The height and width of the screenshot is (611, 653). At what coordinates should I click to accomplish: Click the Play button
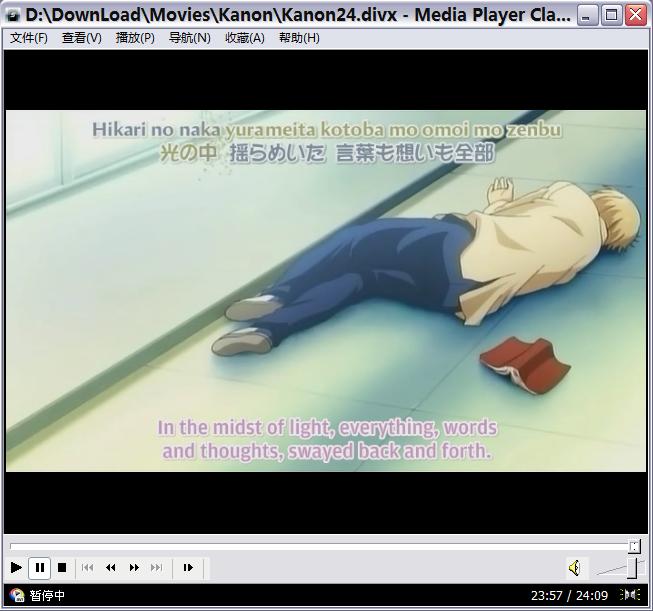pyautogui.click(x=16, y=567)
